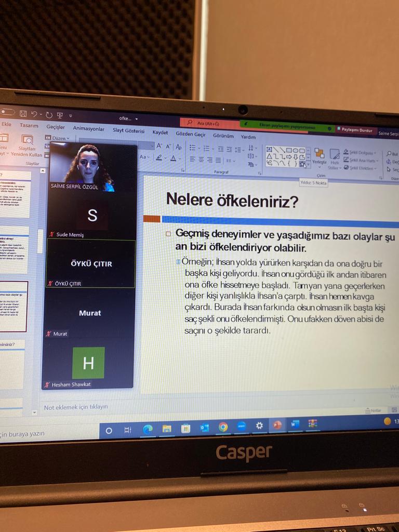Expand the shapes gallery more arrow

click(308, 164)
